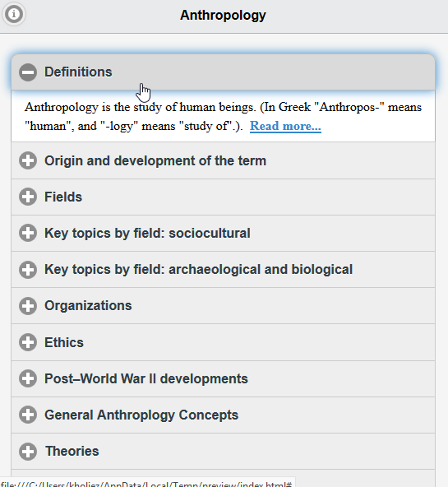Image resolution: width=448 pixels, height=487 pixels.
Task: Click the plus icon beside Fields
Action: coord(28,197)
